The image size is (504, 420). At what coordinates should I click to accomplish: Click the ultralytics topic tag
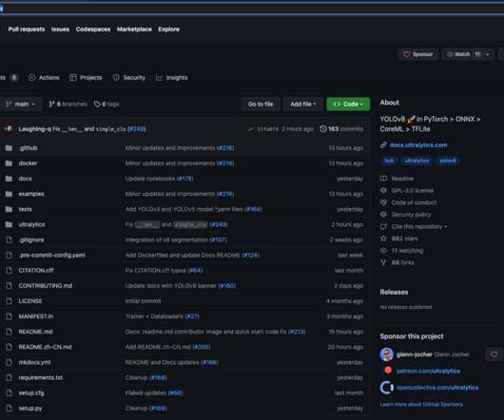click(417, 161)
